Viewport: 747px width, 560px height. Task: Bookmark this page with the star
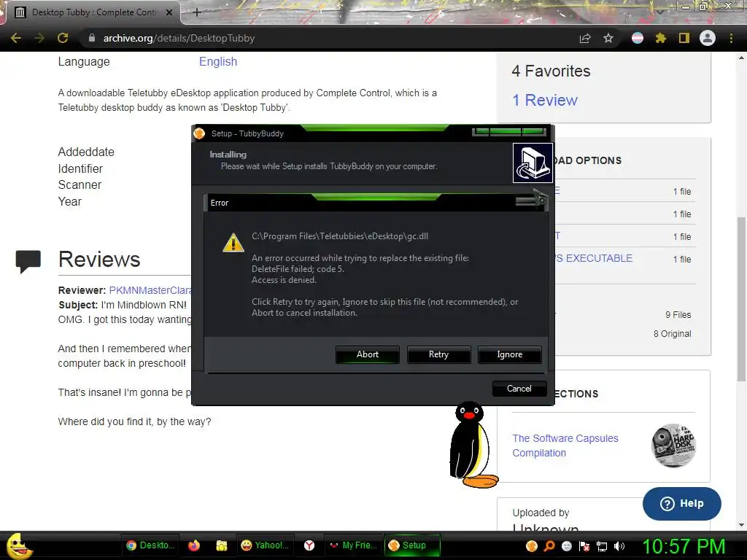click(608, 38)
